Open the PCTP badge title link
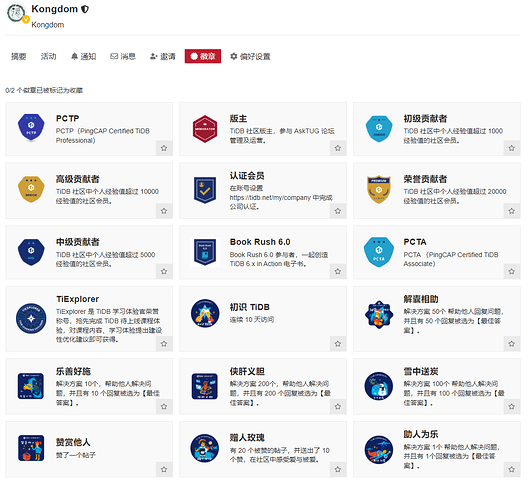 pyautogui.click(x=67, y=119)
